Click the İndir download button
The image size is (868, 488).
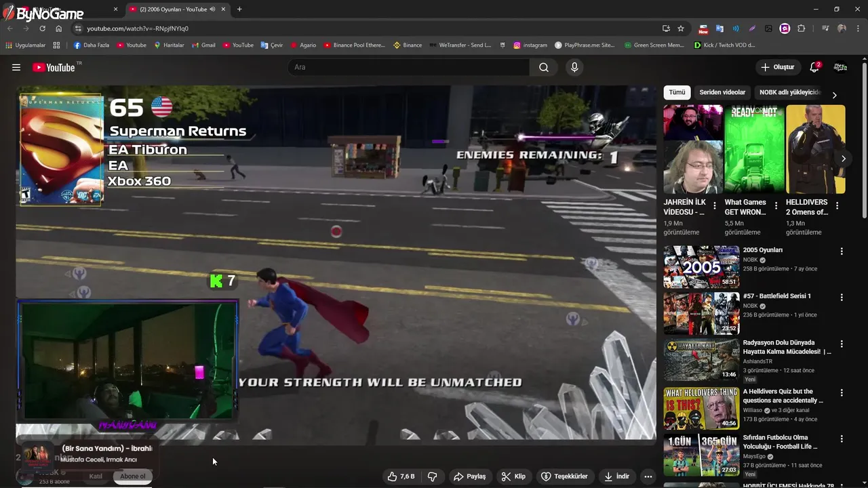pyautogui.click(x=617, y=476)
